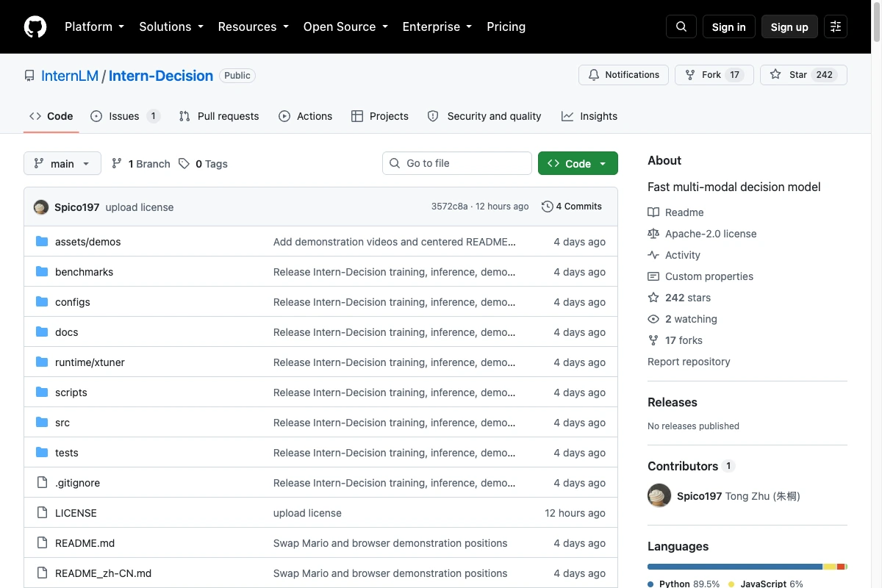Click the eye icon beside 2 watching
Screen dimensions: 882x588
(x=653, y=319)
